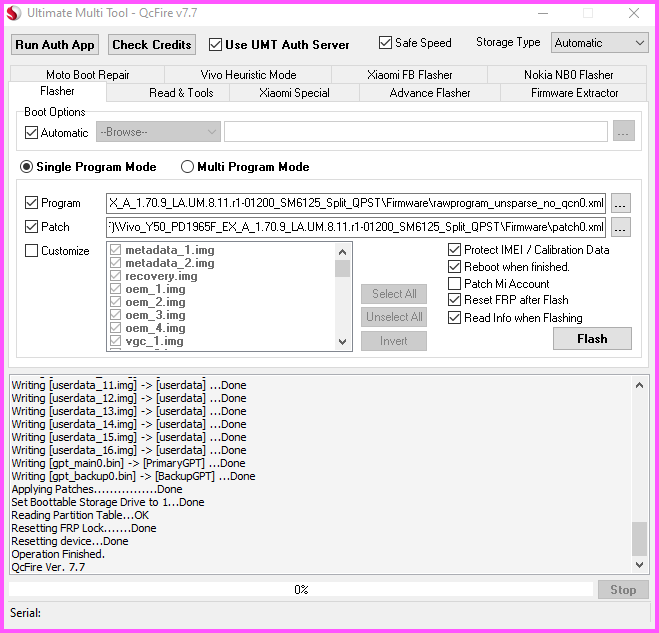
Task: Toggle oem_3.img in the partition list
Action: (x=115, y=315)
